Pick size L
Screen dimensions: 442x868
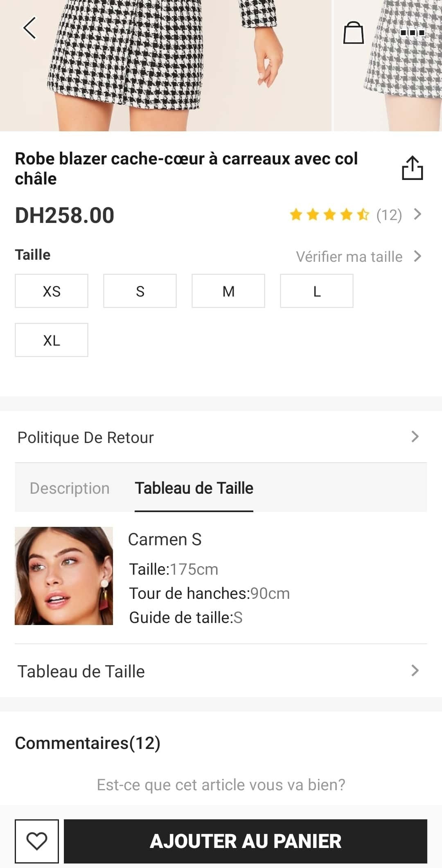pyautogui.click(x=317, y=291)
